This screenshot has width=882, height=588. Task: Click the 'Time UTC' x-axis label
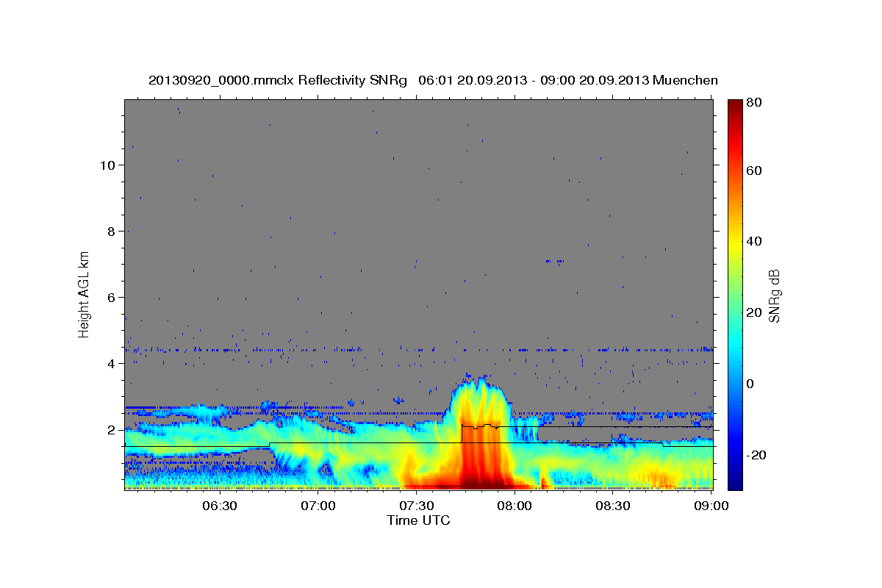point(418,520)
